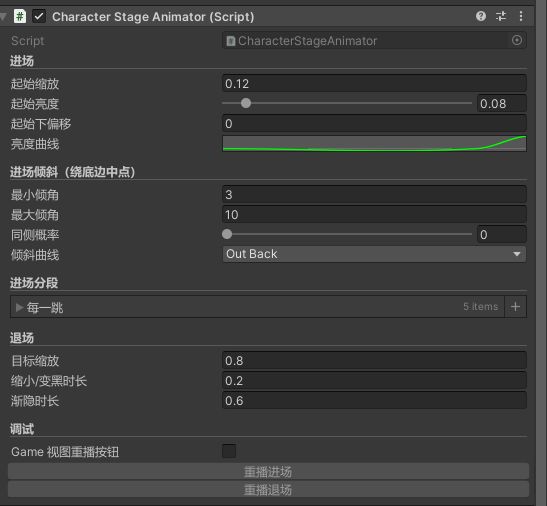
Task: Click 同侧概率 slider handle
Action: coord(227,234)
